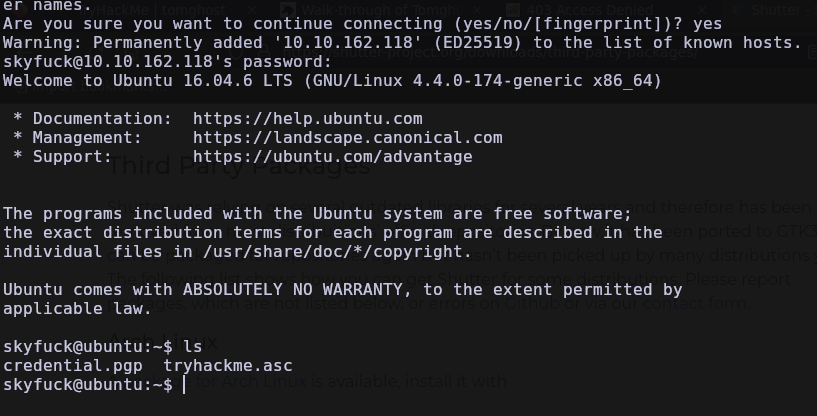Viewport: 817px width, 416px height.
Task: Click the skyfuck@10.10.162.118's password prompt line
Action: [167, 62]
